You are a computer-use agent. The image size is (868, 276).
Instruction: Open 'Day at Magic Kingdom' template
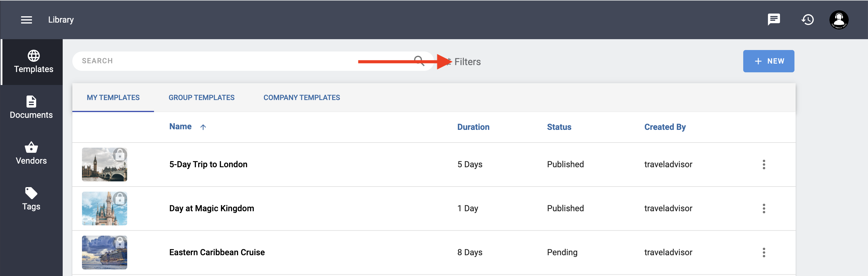[212, 209]
